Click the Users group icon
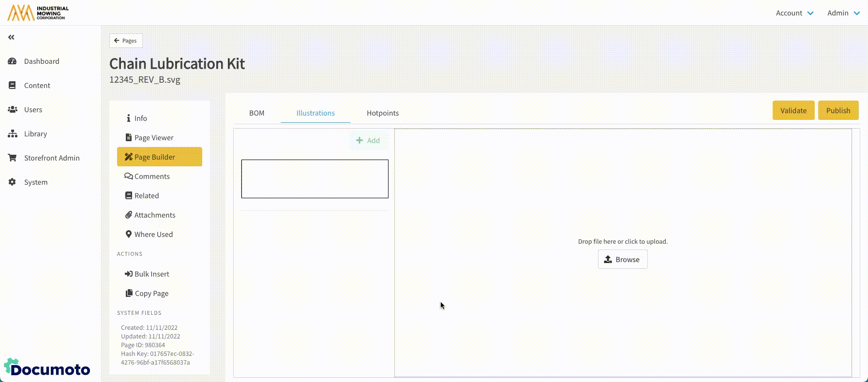The image size is (868, 382). coord(13,110)
